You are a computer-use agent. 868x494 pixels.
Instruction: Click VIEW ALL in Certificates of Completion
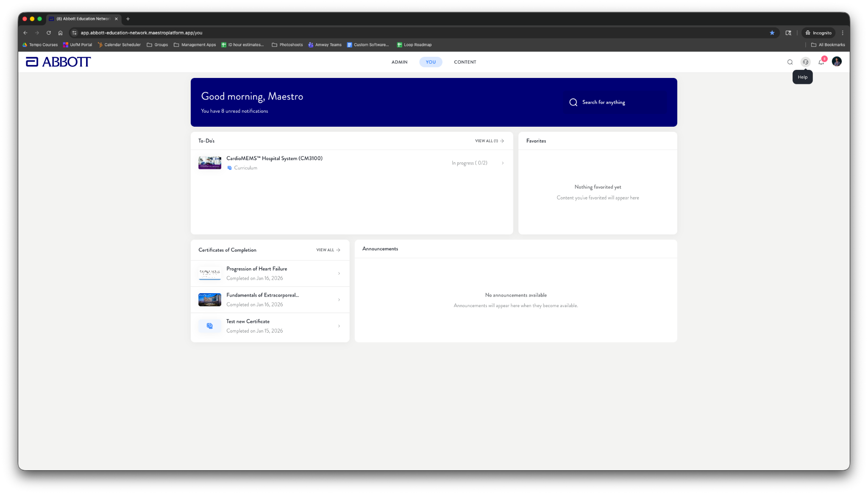point(328,250)
